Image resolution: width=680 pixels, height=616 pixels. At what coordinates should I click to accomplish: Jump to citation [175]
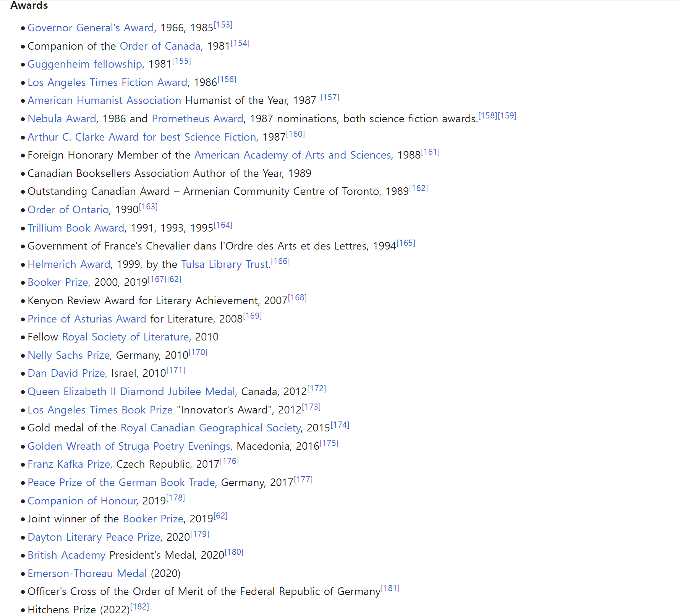pyautogui.click(x=329, y=443)
